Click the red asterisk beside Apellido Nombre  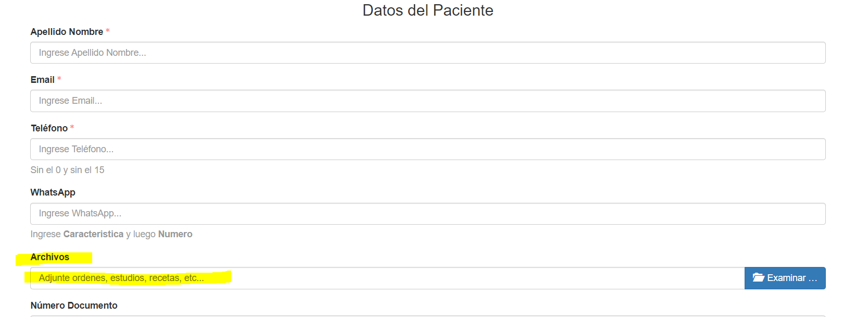click(x=108, y=31)
